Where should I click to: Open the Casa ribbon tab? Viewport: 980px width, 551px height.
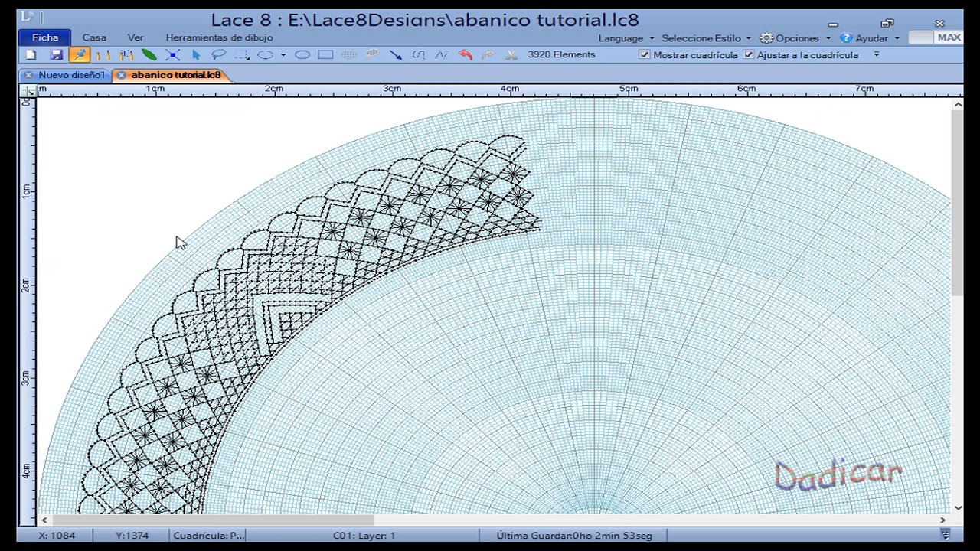click(x=94, y=37)
